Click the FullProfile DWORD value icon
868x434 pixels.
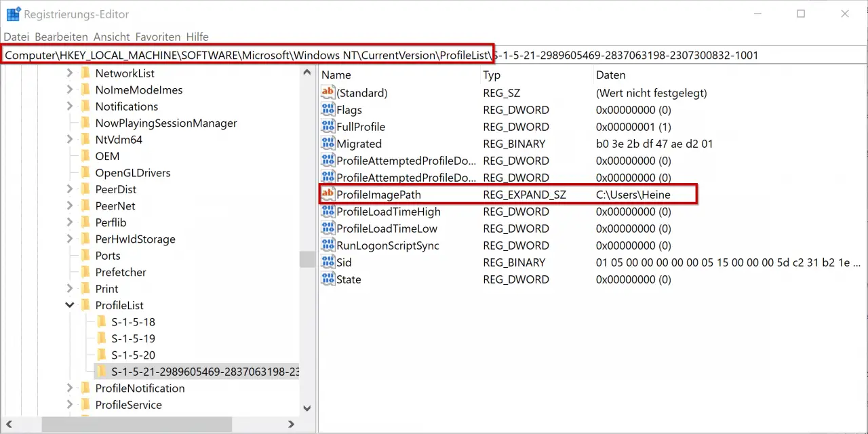(328, 127)
